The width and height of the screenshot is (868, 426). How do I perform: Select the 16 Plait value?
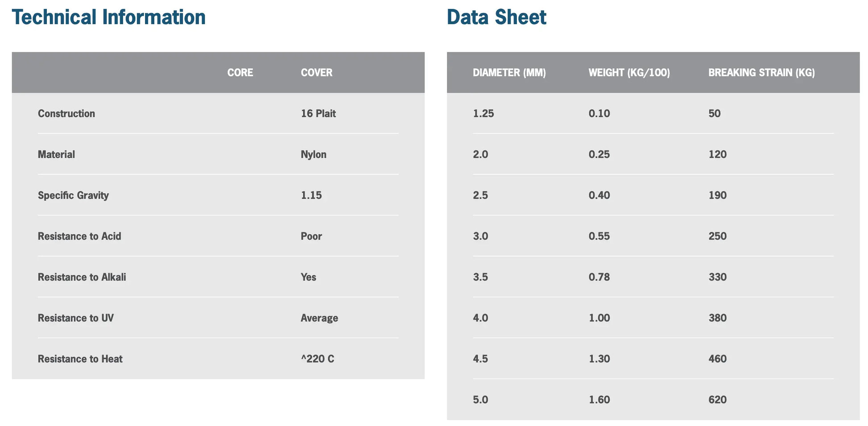[318, 114]
